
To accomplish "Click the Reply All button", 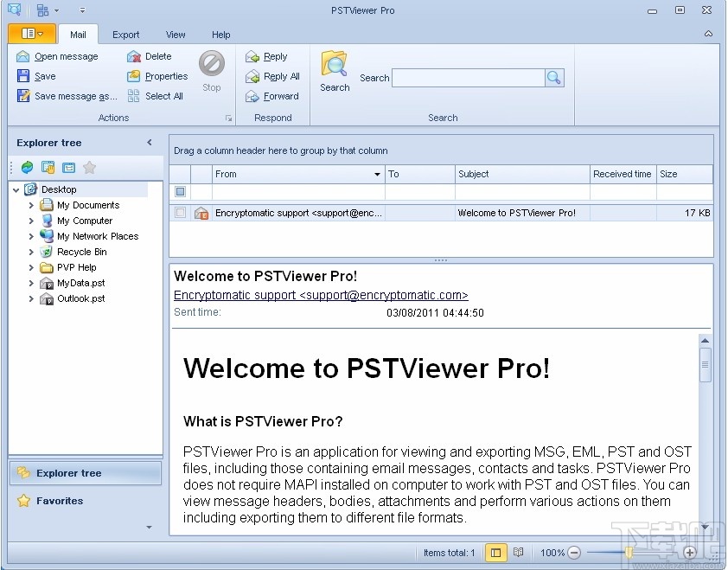I will tap(275, 76).
